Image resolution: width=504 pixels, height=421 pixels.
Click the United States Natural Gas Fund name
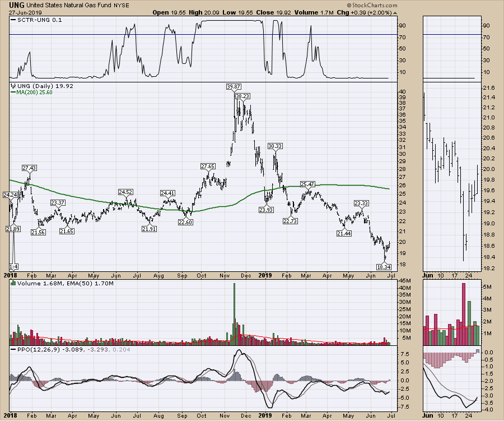[69, 5]
